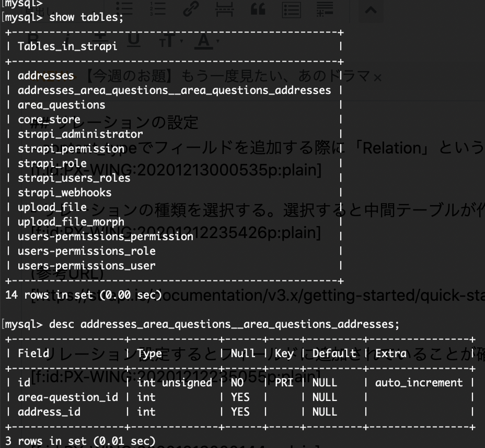The width and height of the screenshot is (485, 448).
Task: Toggle italic formatting in the background editor
Action: (x=66, y=41)
